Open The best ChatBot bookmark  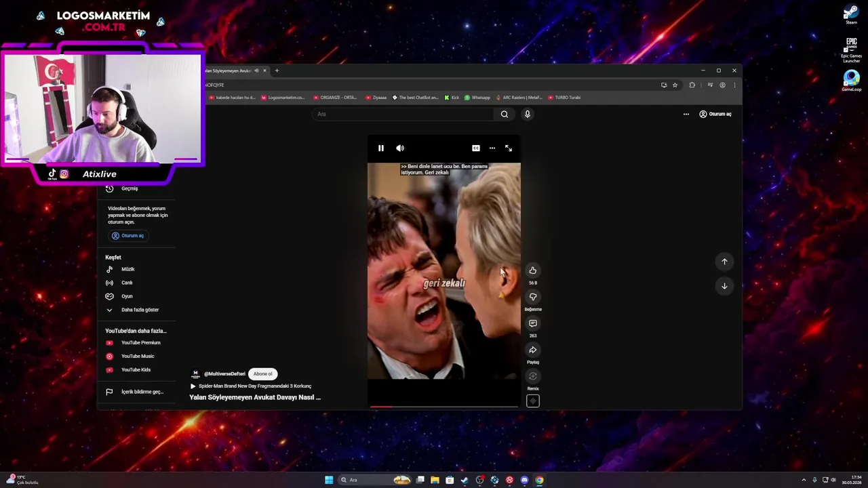pos(415,98)
